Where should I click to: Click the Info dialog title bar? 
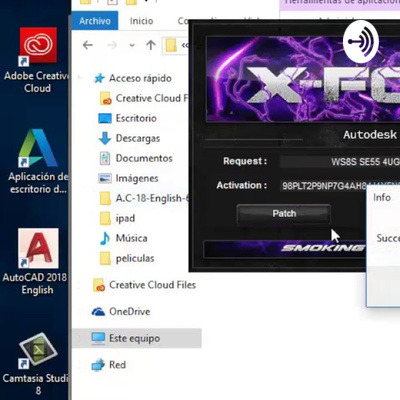[383, 197]
